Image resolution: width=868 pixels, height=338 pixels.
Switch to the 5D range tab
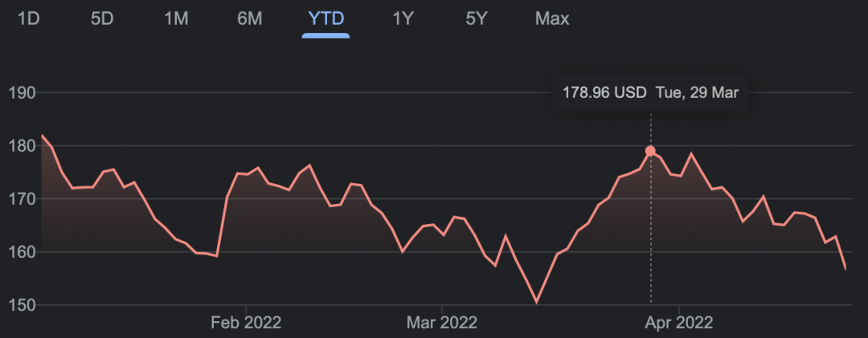tap(102, 18)
